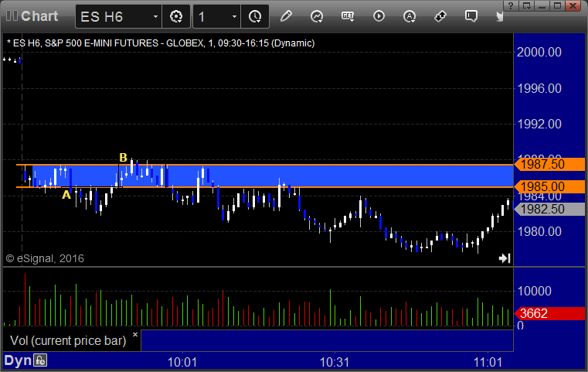Viewport: 588px width, 372px height.
Task: Open the GET tools menu
Action: click(348, 16)
